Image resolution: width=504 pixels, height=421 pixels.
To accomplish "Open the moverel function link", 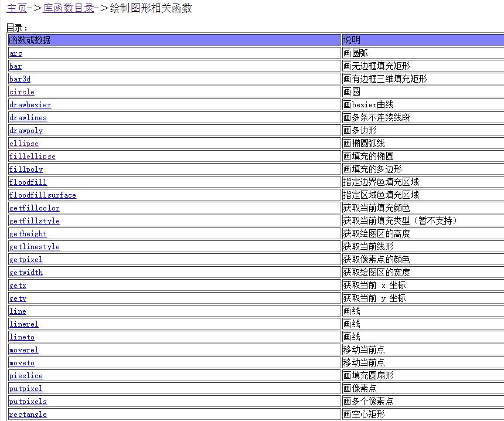I will [24, 350].
